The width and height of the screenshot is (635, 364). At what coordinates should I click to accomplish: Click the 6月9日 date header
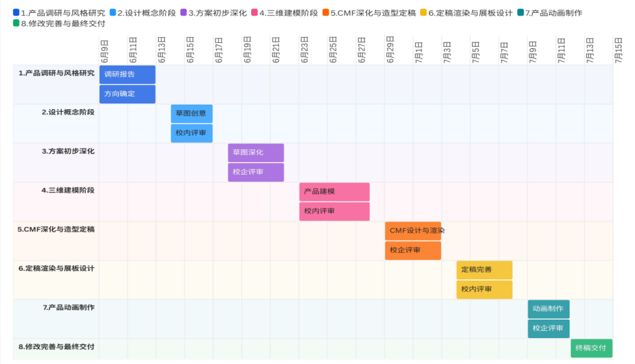tap(105, 51)
